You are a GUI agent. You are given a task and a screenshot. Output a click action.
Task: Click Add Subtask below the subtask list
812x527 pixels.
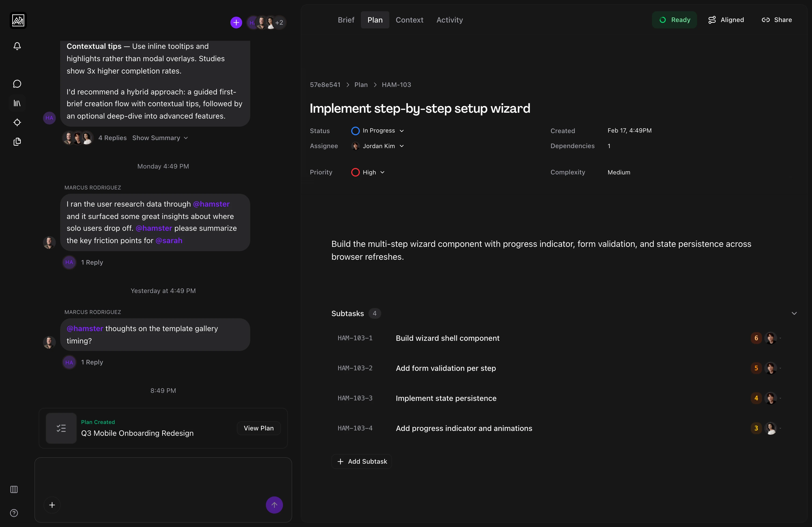[361, 461]
